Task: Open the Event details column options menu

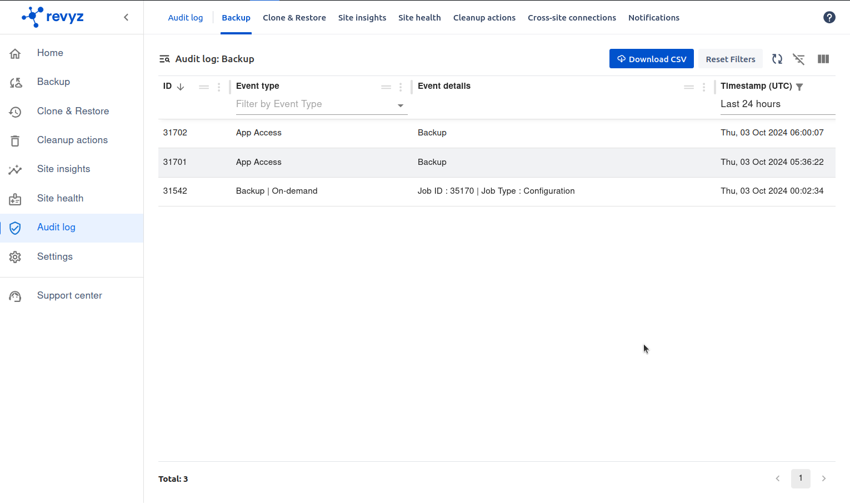Action: 704,87
